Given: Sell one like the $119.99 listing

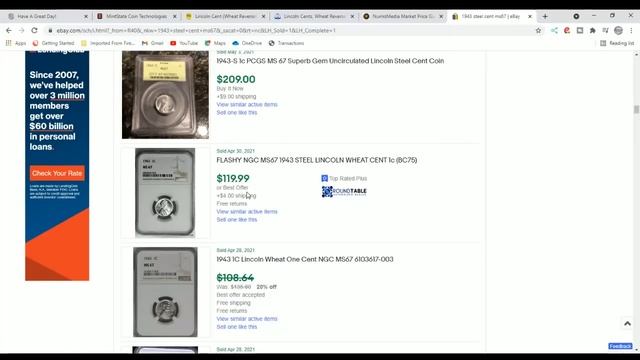Looking at the screenshot, I should [x=237, y=220].
